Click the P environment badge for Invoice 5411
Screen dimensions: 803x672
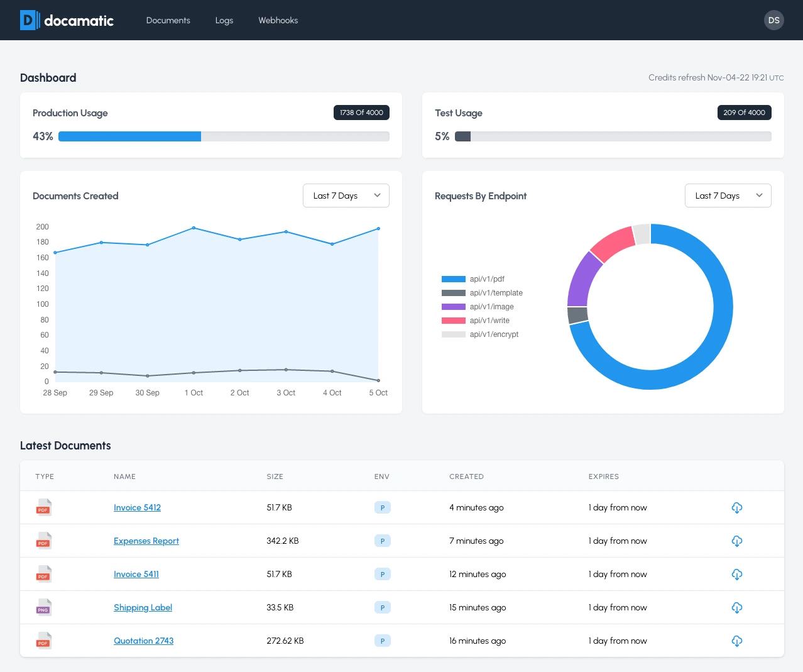tap(382, 574)
